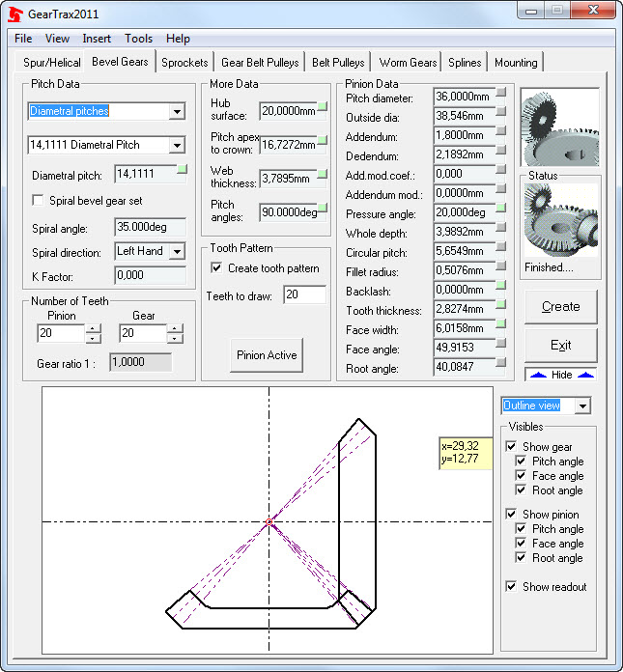The height and width of the screenshot is (672, 623).
Task: Click indicator beside Face angle field
Action: [500, 344]
